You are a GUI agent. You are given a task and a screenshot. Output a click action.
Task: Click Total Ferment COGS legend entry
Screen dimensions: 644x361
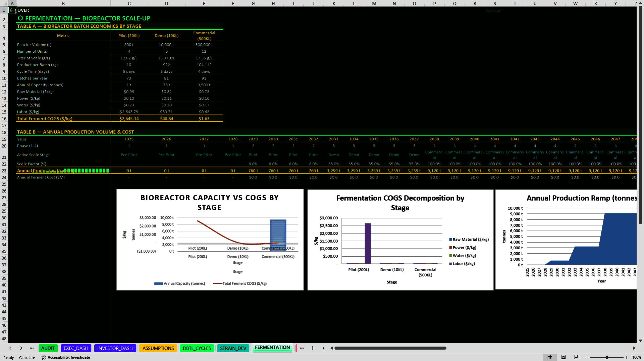click(240, 283)
